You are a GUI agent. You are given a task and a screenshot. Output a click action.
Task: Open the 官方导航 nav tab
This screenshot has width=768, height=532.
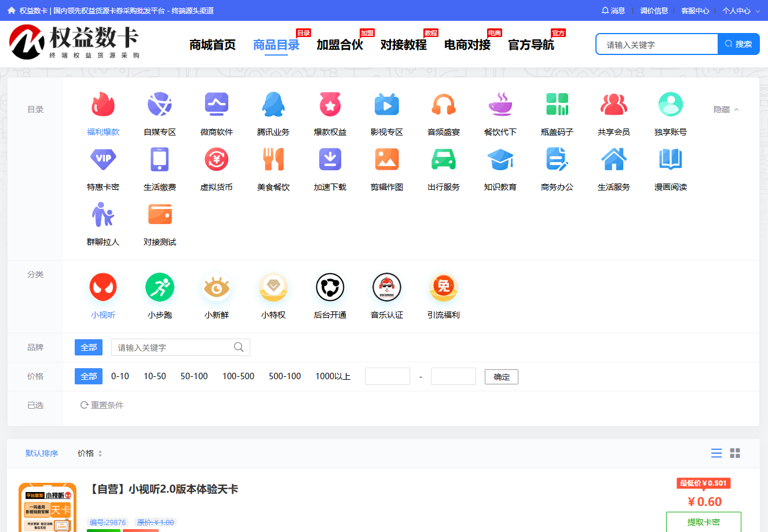(531, 45)
